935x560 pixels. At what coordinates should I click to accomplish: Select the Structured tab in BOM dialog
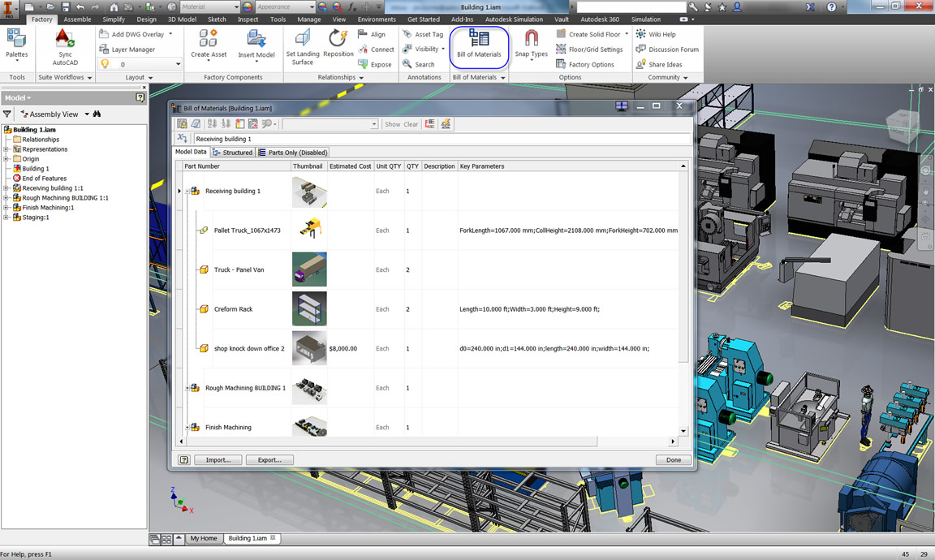[x=233, y=153]
